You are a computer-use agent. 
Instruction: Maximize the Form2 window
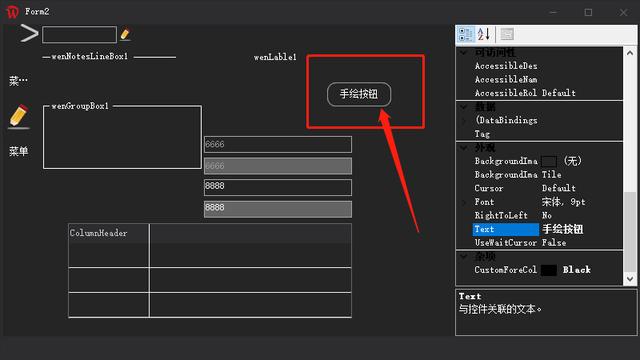pyautogui.click(x=588, y=12)
